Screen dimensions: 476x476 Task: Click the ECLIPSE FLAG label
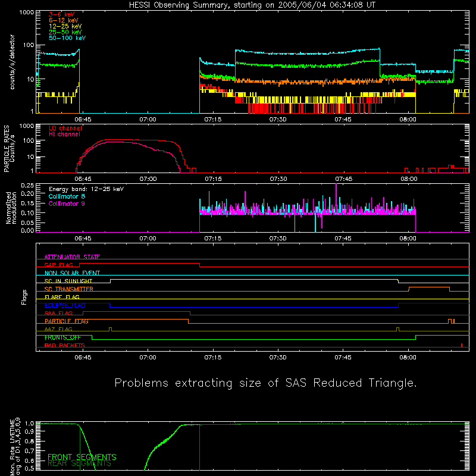tap(65, 305)
